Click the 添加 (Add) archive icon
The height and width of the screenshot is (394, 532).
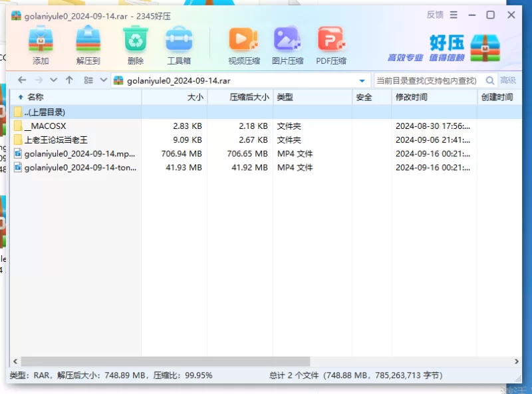(41, 39)
